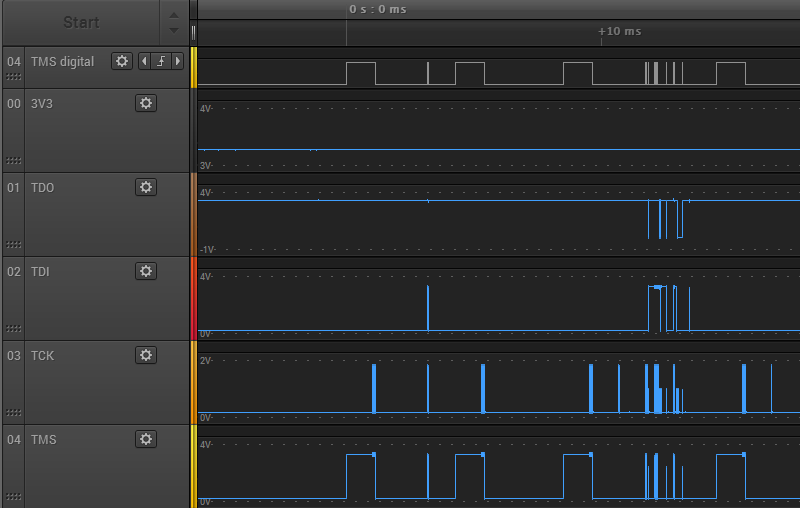Open settings gear for TCK channel
This screenshot has height=508, width=800.
click(146, 355)
